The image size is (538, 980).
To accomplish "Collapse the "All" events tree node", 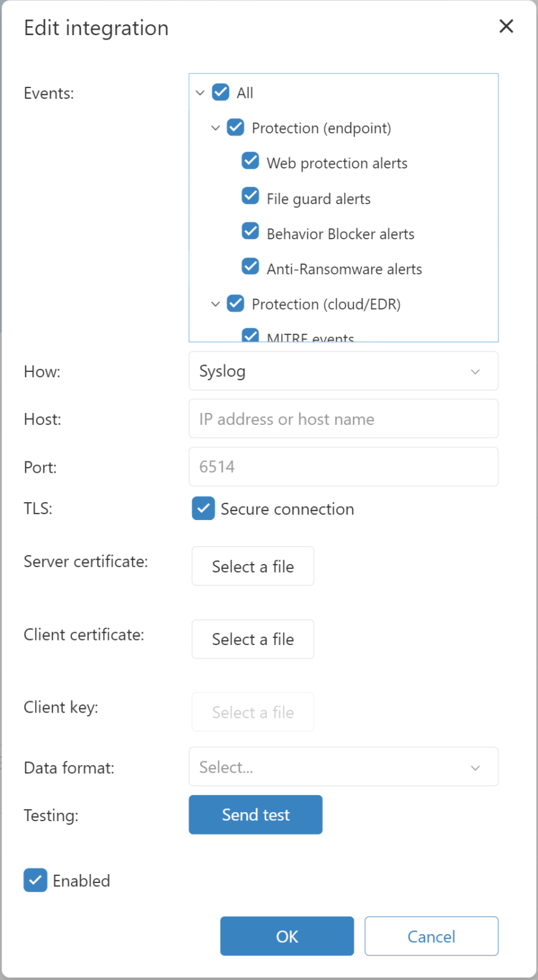I will [200, 92].
